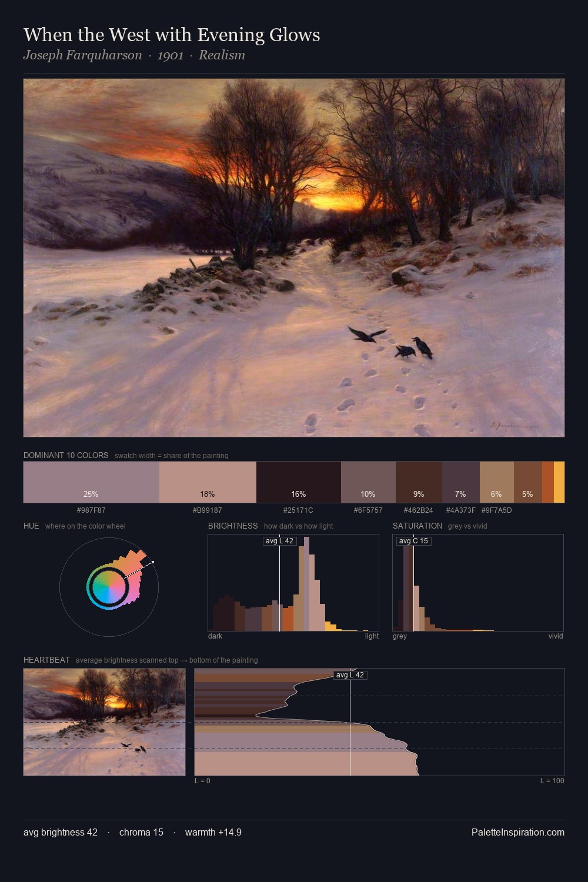Select the burnt orange swatch
The width and height of the screenshot is (588, 882).
pos(548,482)
